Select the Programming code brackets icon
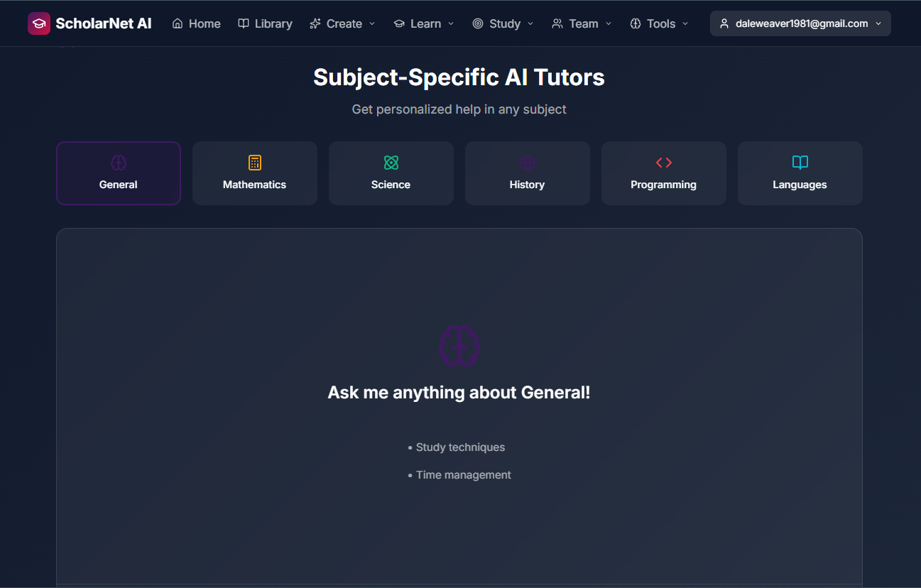Screen dimensions: 921x588 click(x=663, y=162)
